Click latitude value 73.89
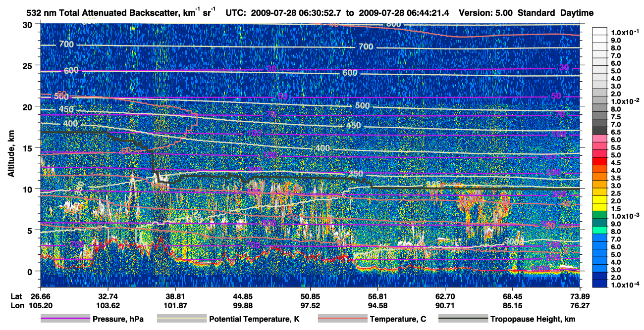The image size is (644, 330). (579, 296)
